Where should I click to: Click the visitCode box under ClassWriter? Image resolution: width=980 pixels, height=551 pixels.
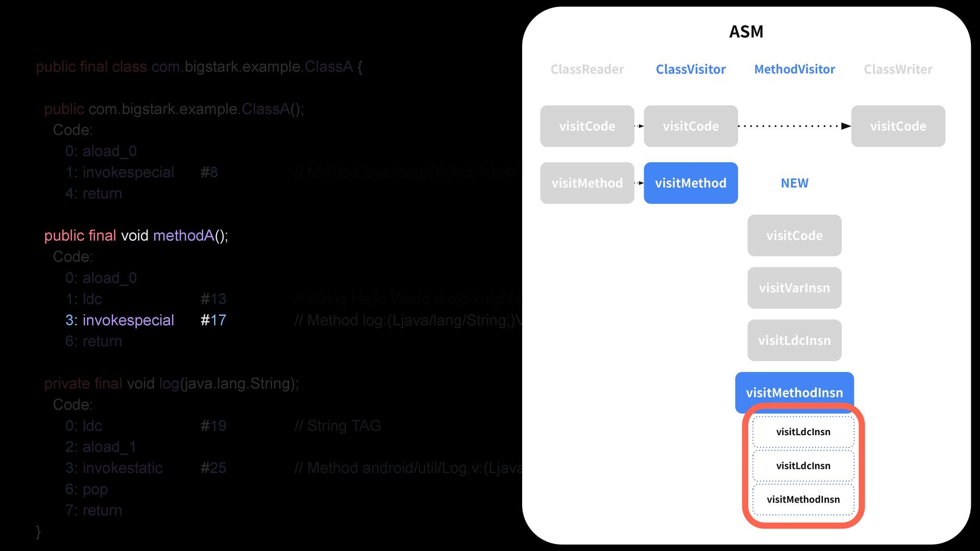[x=898, y=126]
